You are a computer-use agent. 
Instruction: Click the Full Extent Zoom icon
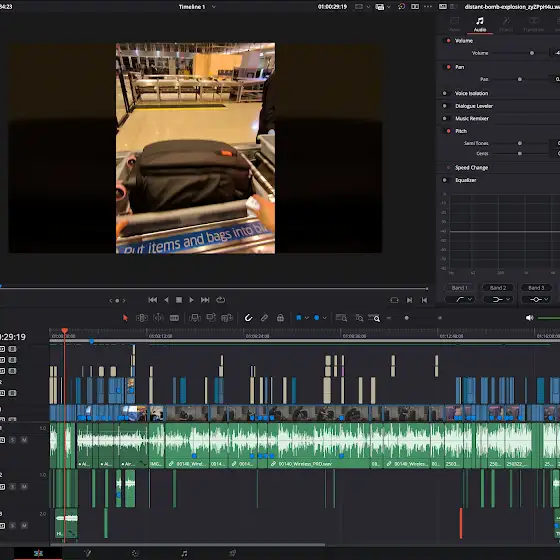click(341, 318)
